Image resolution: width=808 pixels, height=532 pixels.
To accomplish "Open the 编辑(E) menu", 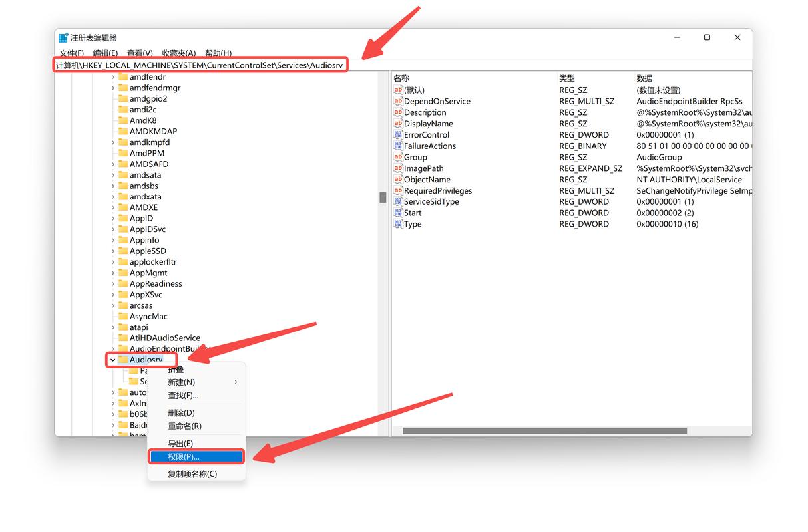I will pyautogui.click(x=105, y=53).
